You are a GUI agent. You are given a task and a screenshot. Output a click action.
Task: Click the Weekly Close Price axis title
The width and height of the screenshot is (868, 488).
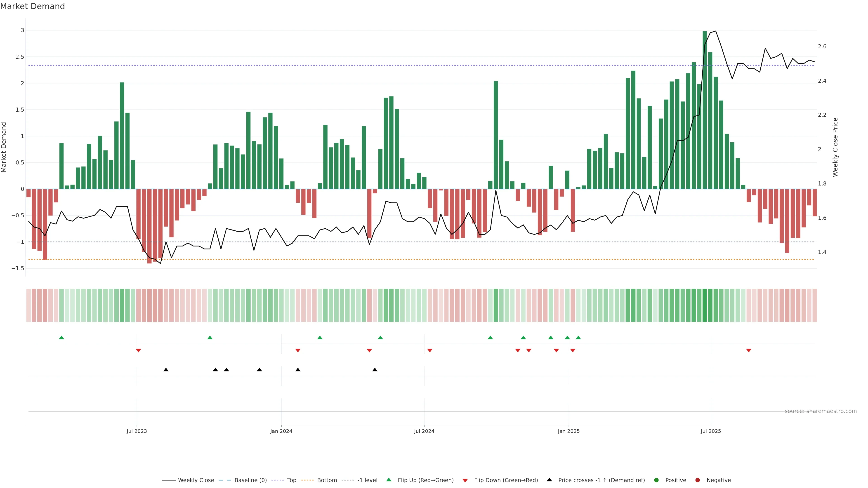pos(835,147)
